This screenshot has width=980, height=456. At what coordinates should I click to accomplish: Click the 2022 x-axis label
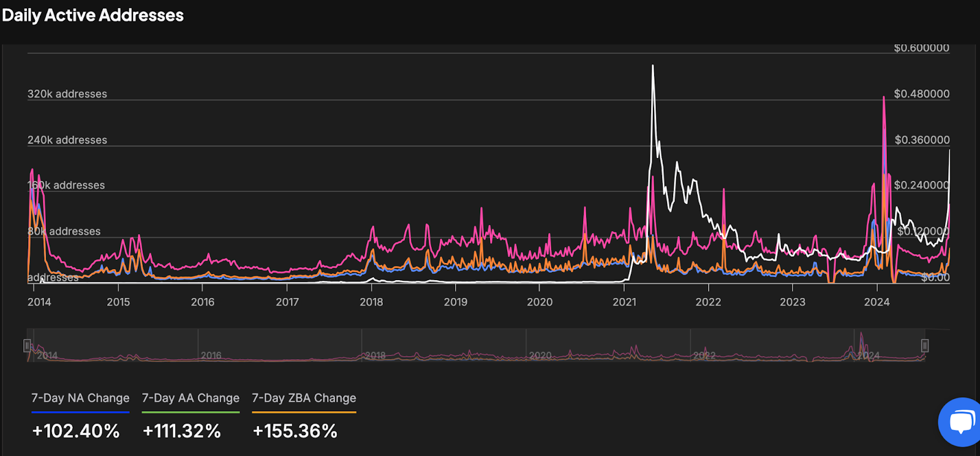pos(708,302)
